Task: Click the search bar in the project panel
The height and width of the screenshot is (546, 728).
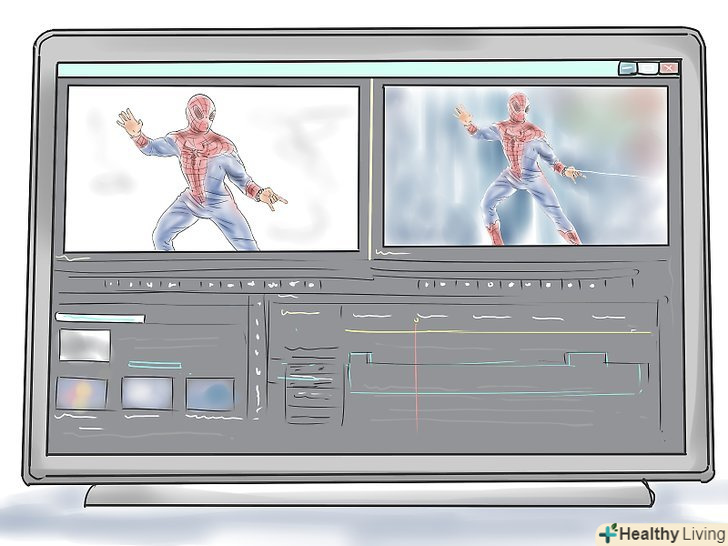Action: tap(100, 319)
